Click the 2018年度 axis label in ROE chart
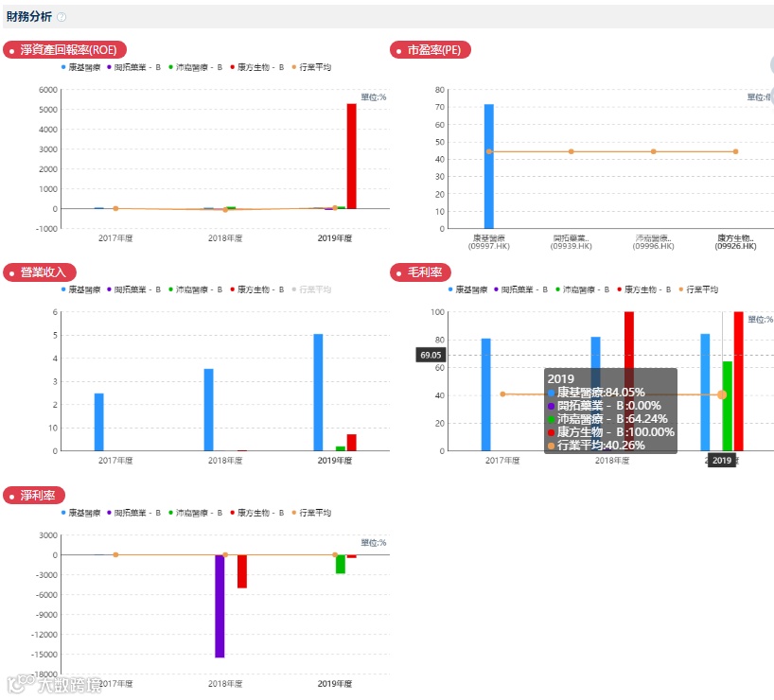 (225, 238)
